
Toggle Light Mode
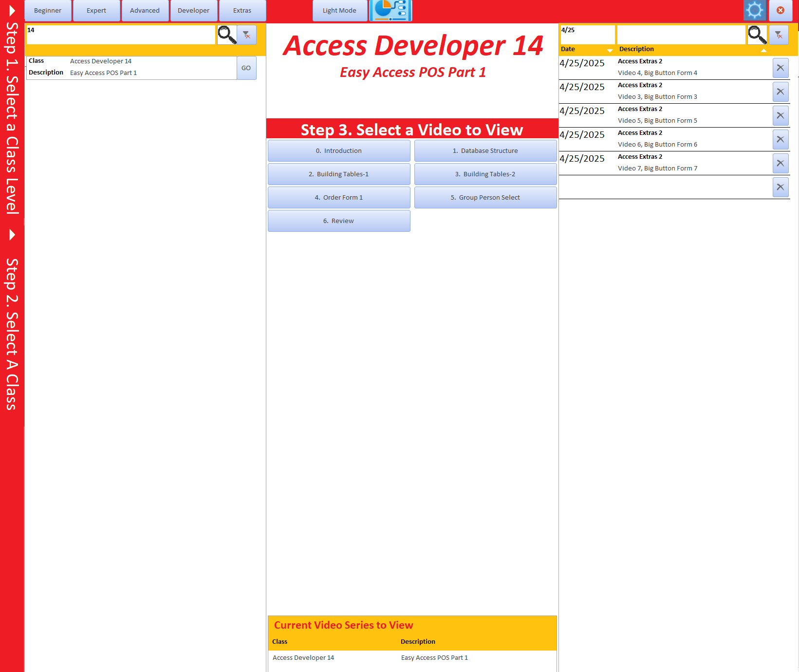click(x=339, y=10)
